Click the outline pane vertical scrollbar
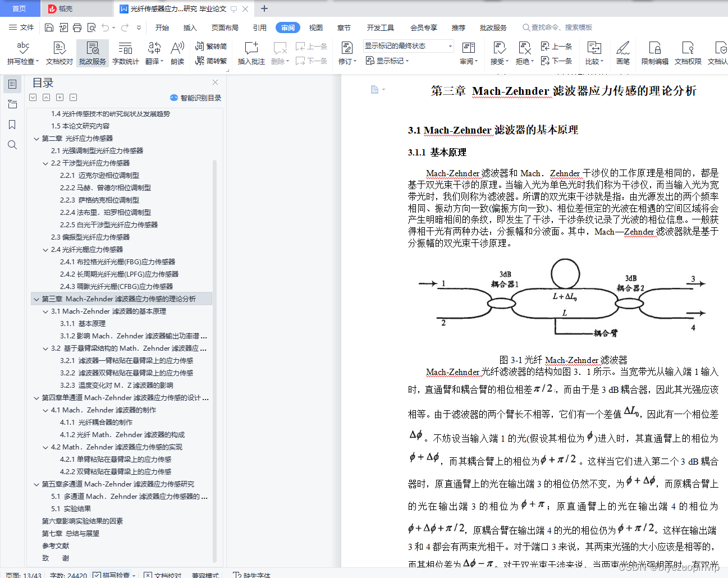 pyautogui.click(x=215, y=361)
